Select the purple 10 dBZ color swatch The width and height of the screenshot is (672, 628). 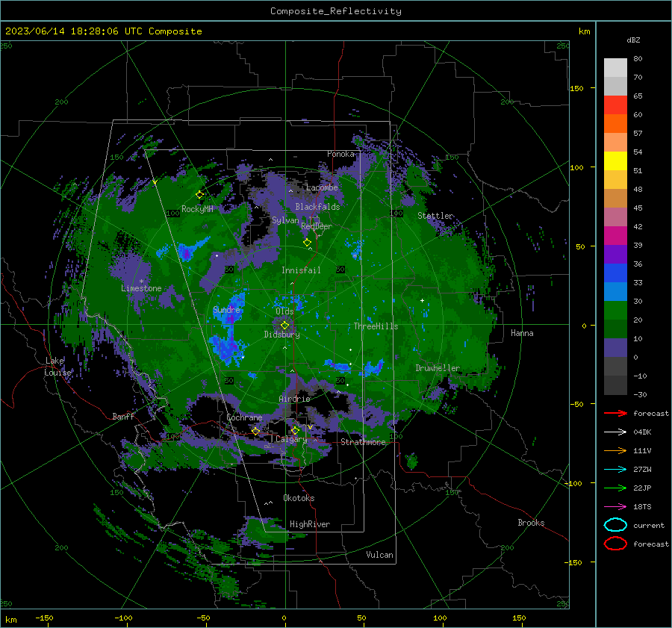[x=615, y=347]
